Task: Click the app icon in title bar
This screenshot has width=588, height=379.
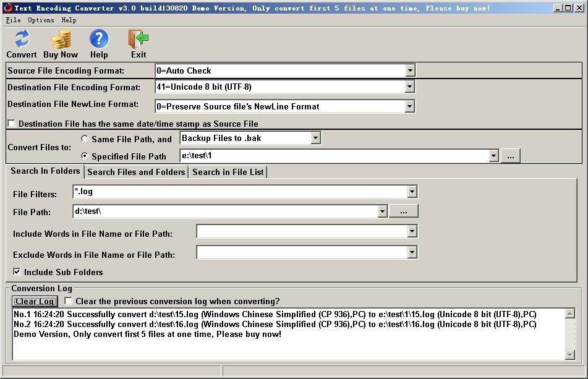Action: pos(8,8)
